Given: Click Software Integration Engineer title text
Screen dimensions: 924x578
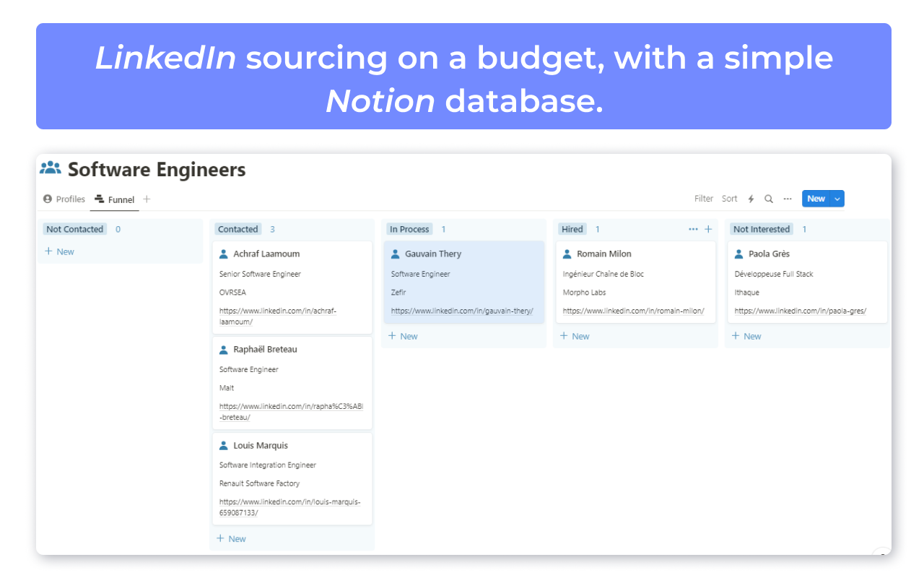Looking at the screenshot, I should [268, 465].
